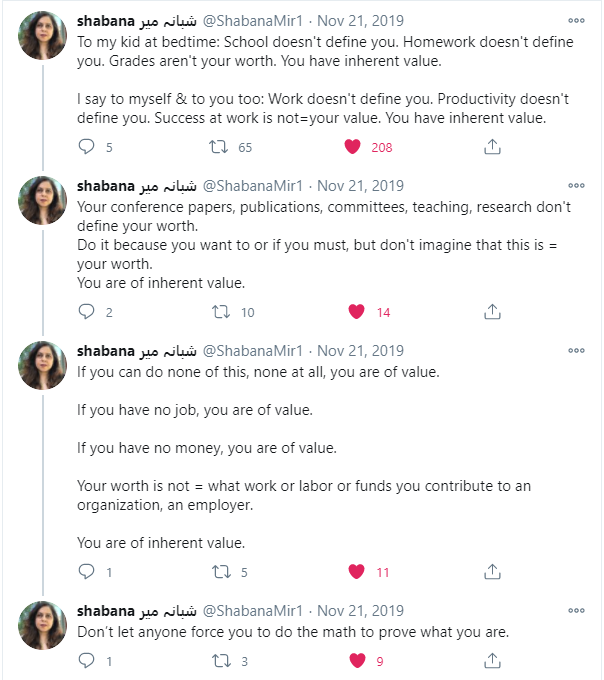Open Nov 21, 2019 timestamp of last tweet
Image resolution: width=604 pixels, height=680 pixels.
[x=360, y=611]
